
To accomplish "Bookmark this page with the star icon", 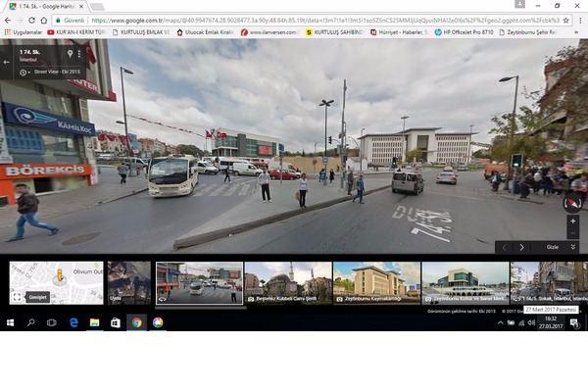I will click(565, 21).
